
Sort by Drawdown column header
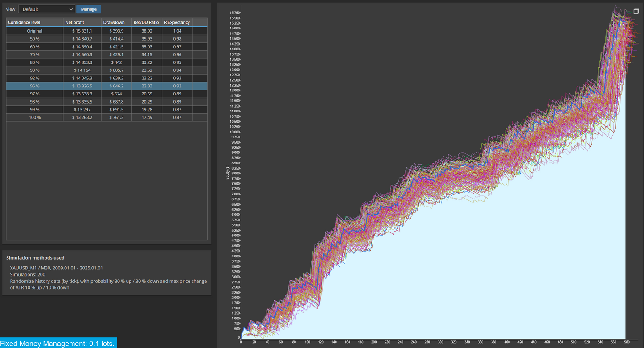[116, 22]
